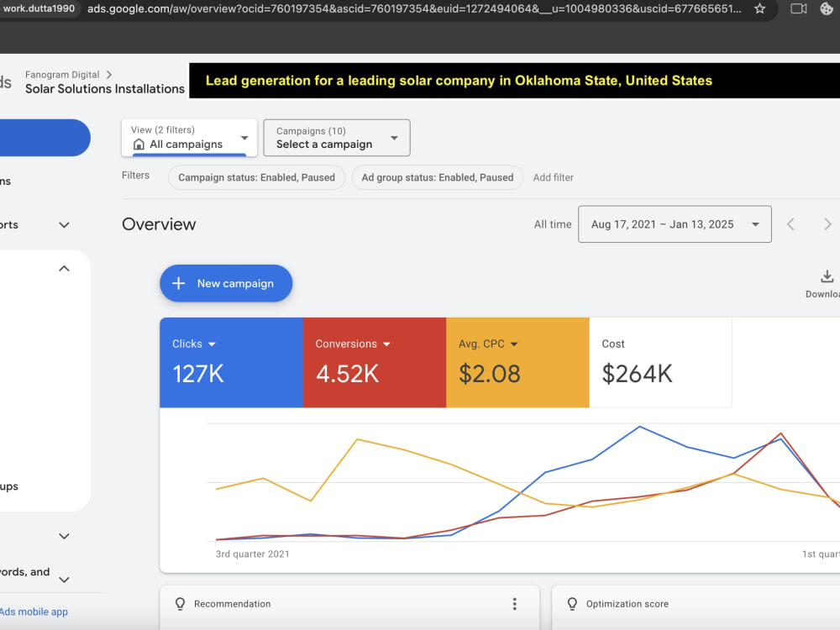The image size is (840, 630).
Task: Open the cookie extension icon in the toolbar
Action: click(827, 8)
